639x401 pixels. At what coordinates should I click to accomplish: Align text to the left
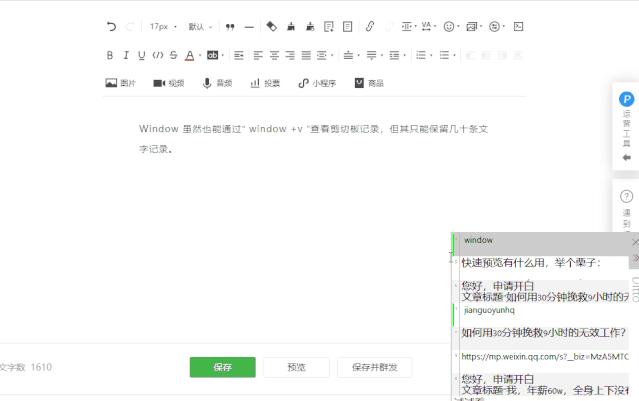tap(258, 55)
